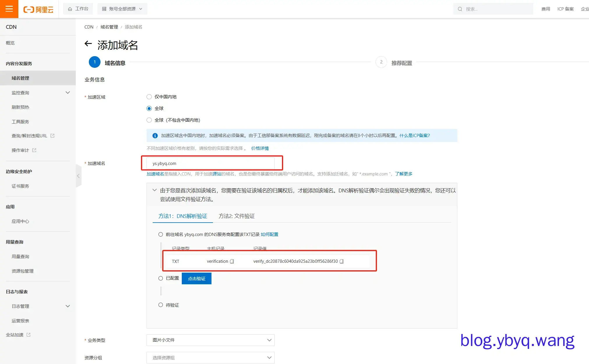Copy the verification host record value
The width and height of the screenshot is (589, 364).
[x=232, y=261]
